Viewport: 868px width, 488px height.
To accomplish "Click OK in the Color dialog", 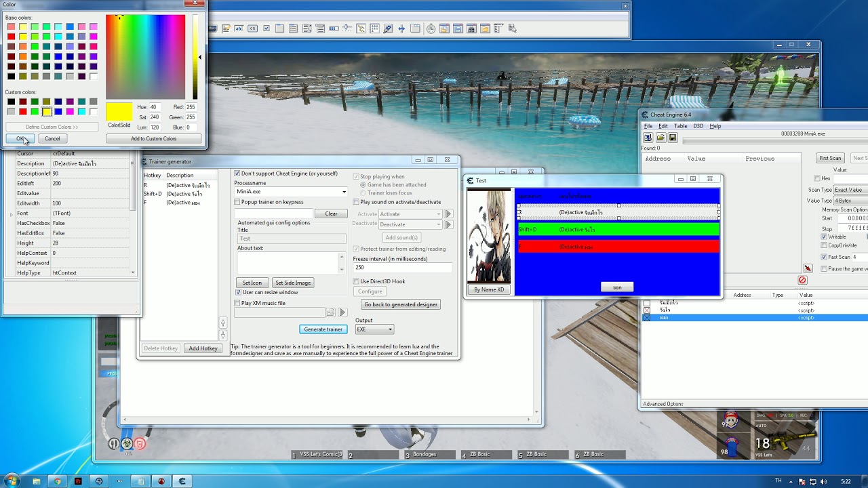I will click(20, 138).
